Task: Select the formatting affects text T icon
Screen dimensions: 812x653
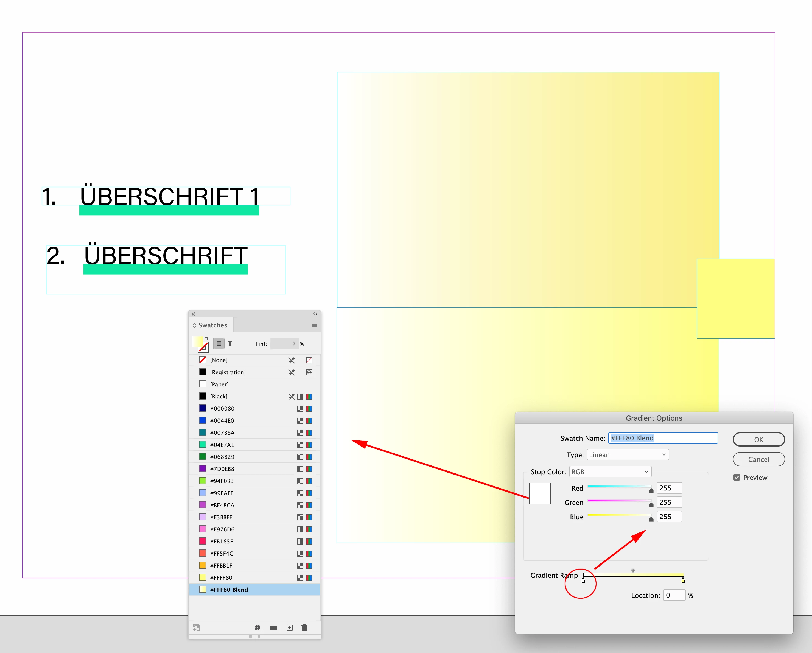Action: (x=230, y=344)
